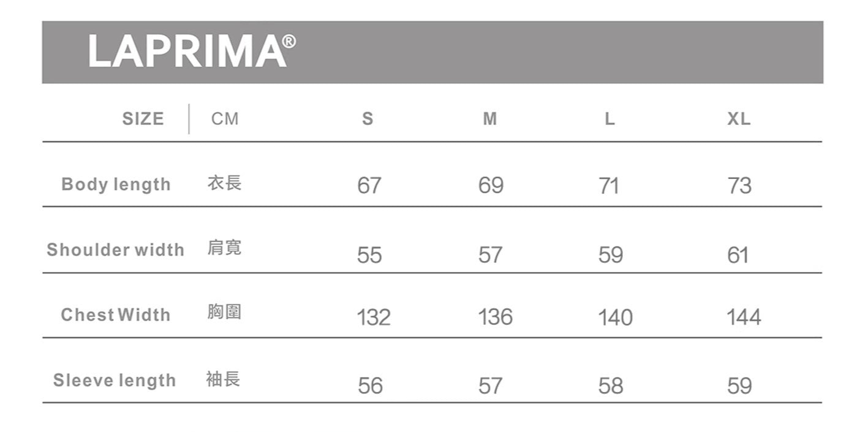Screen dimensions: 868x432
Task: Select chest width value 136
Action: click(x=495, y=317)
